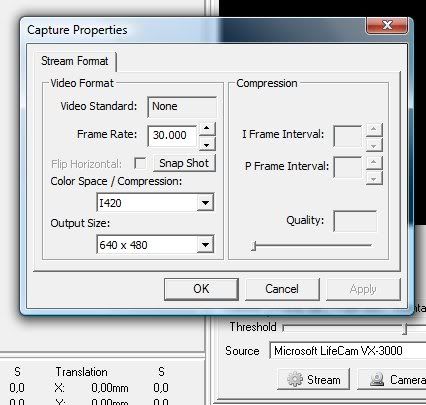
Task: Click the Quality slider handle
Action: [254, 246]
